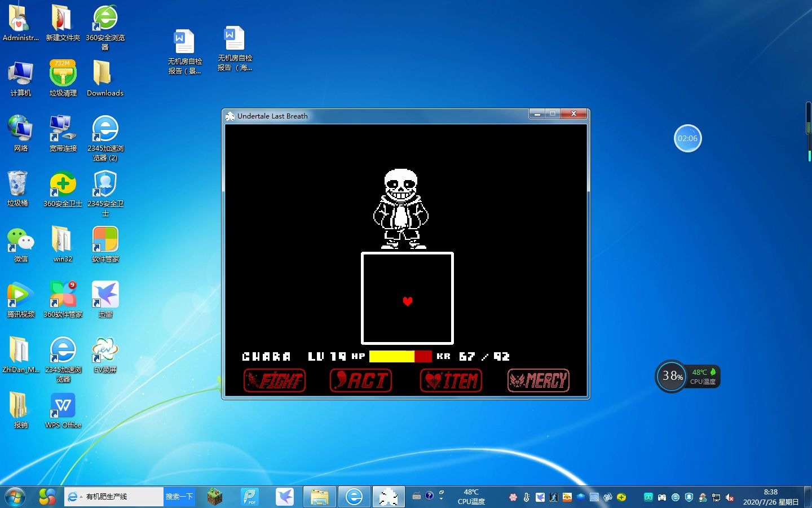
Task: Open the 新建文件夹 folder icon
Action: 63,24
